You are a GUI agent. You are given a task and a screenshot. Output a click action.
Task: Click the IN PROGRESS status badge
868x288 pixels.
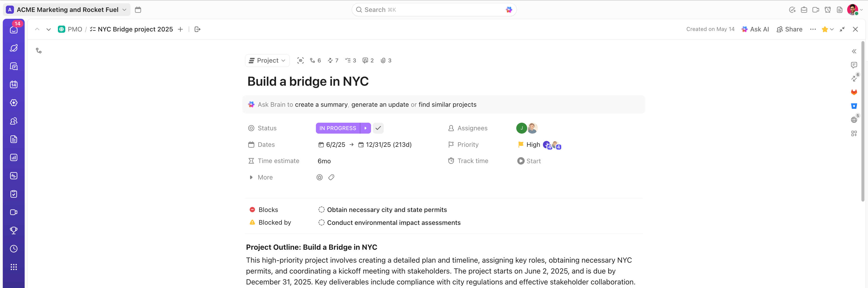click(x=338, y=128)
